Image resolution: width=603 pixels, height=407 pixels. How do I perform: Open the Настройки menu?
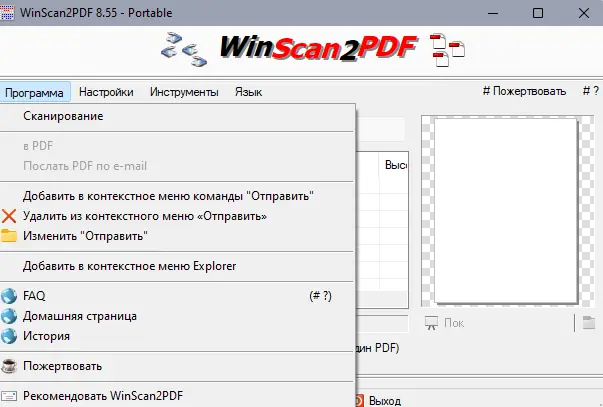[x=106, y=92]
